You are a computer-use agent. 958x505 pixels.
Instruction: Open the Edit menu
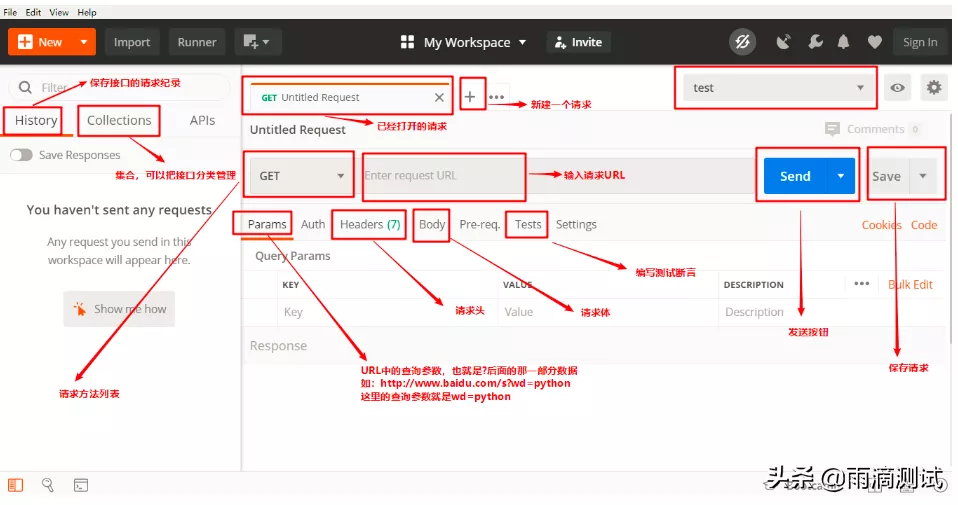click(33, 12)
